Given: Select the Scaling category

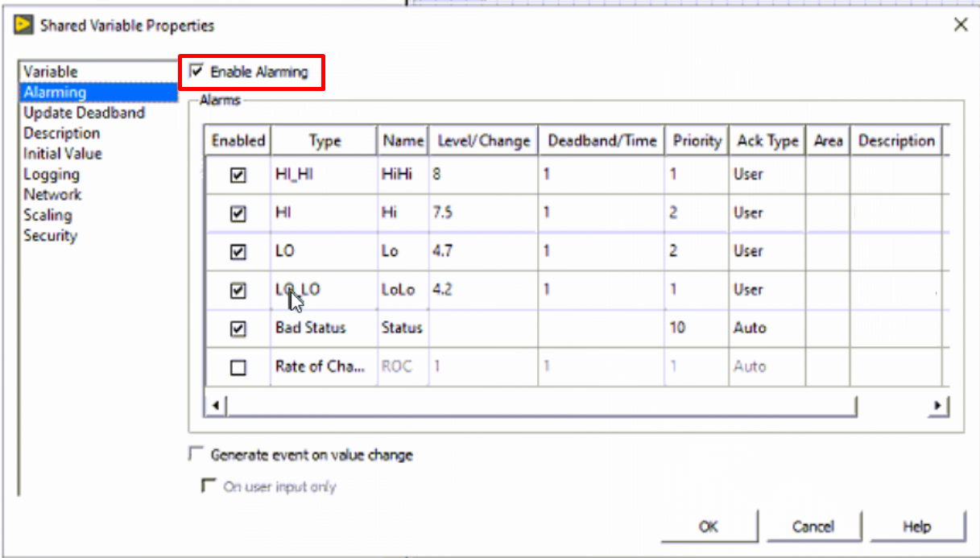Looking at the screenshot, I should [x=48, y=215].
